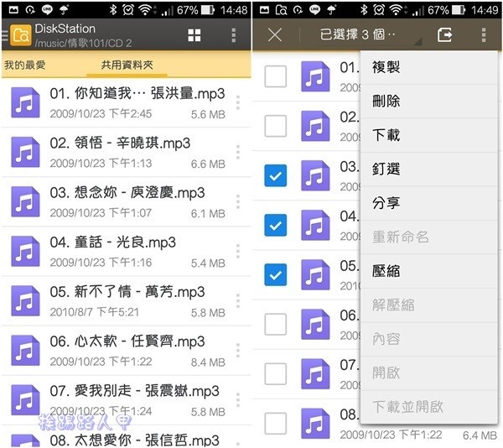Check the box for file 02
This screenshot has height=448, width=503.
coord(276,126)
